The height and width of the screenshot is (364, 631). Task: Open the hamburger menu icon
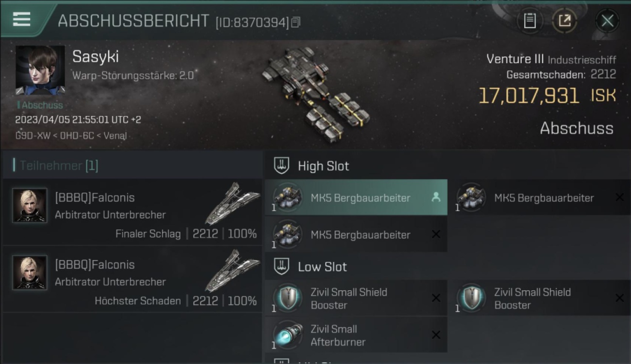pyautogui.click(x=21, y=19)
